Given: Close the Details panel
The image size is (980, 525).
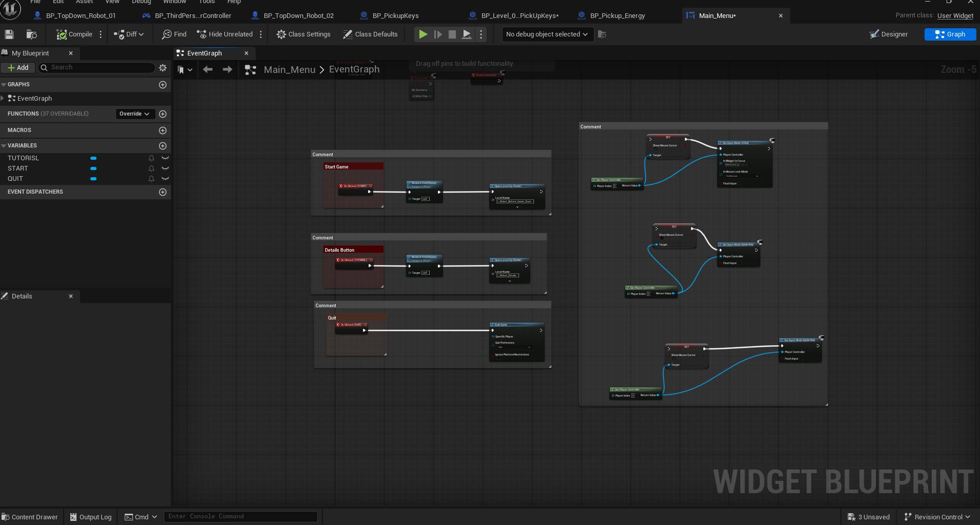Looking at the screenshot, I should tap(71, 296).
